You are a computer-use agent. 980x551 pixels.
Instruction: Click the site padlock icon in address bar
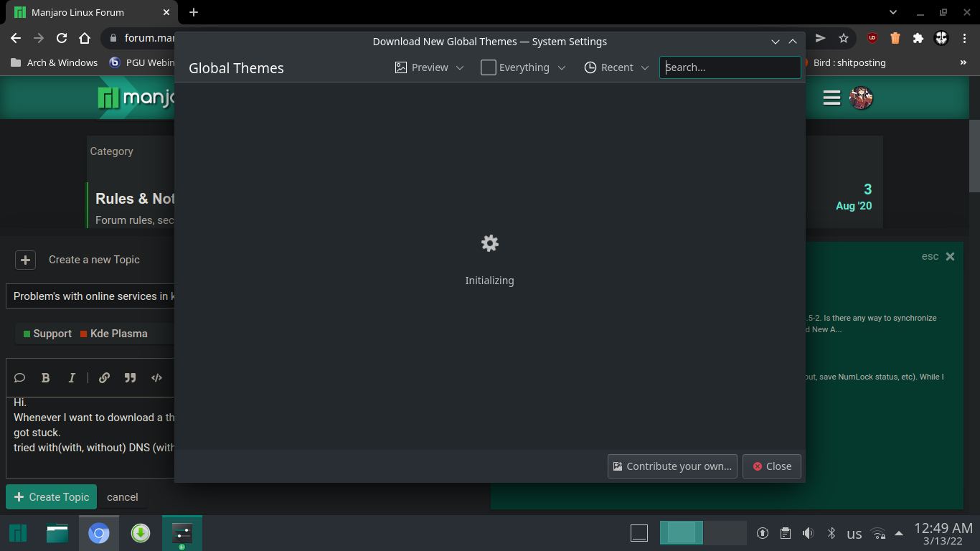(114, 38)
